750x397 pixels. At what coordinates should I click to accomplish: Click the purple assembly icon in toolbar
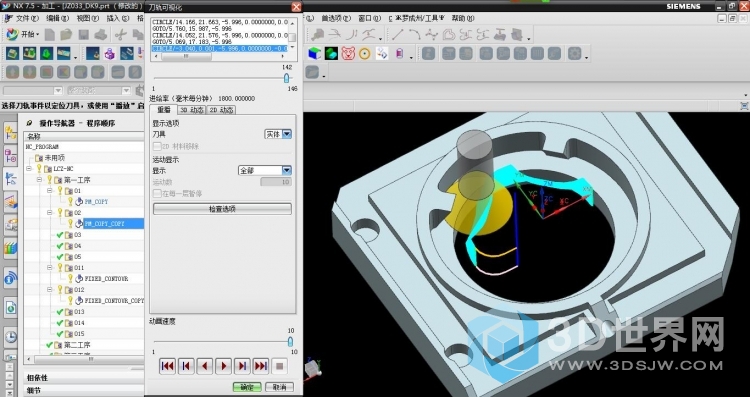[x=110, y=53]
